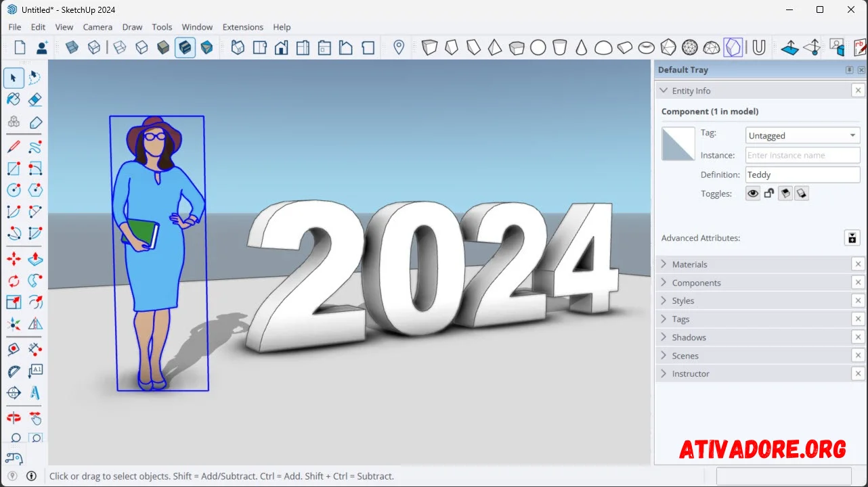Open the Draw menu

(132, 27)
